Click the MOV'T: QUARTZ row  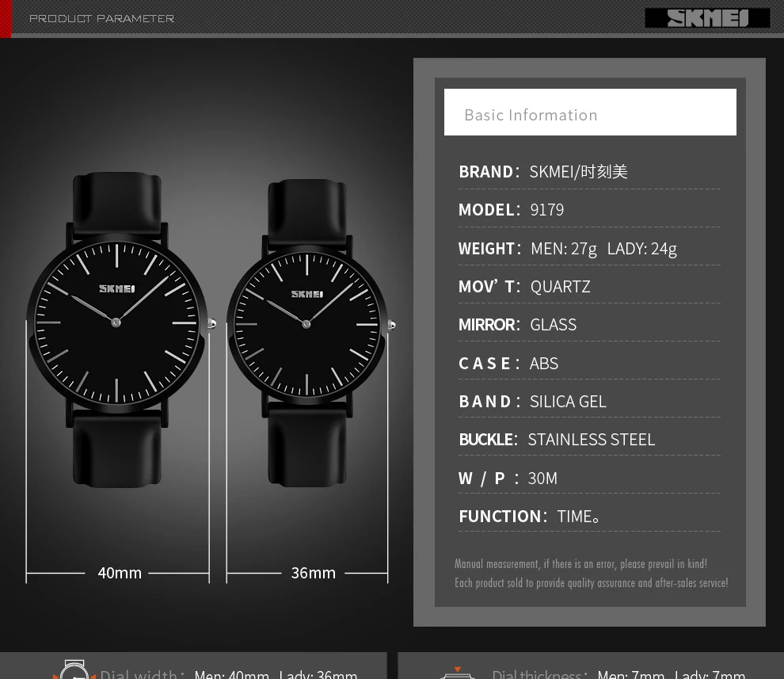tap(589, 286)
